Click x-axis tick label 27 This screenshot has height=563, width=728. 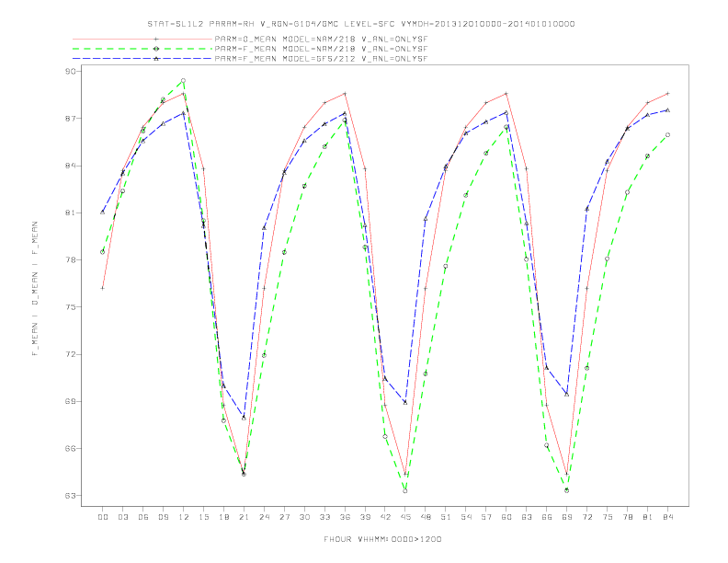tap(285, 517)
